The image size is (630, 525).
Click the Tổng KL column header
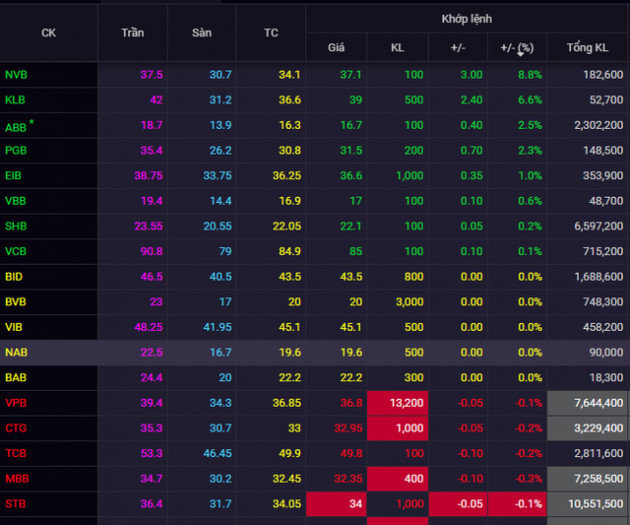tap(587, 47)
